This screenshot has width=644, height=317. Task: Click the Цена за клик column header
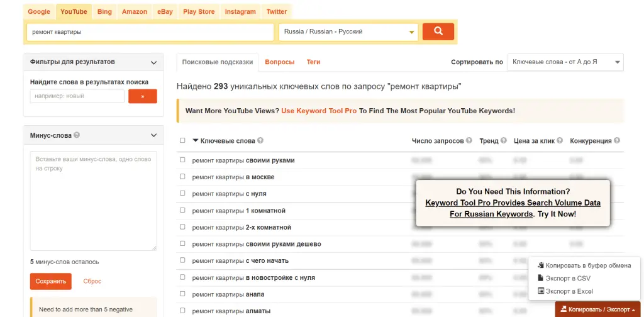tap(535, 141)
